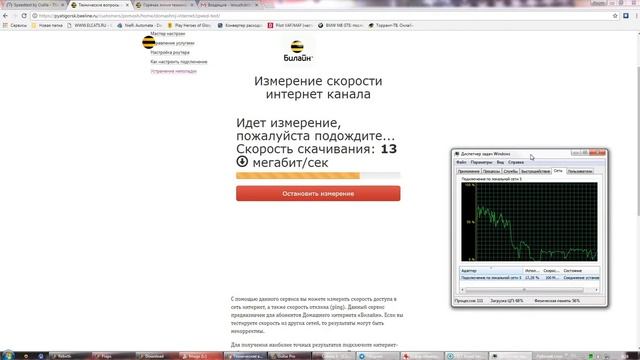640x360 pixels.
Task: Open the Технические в... browser taskbar item
Action: point(245,356)
